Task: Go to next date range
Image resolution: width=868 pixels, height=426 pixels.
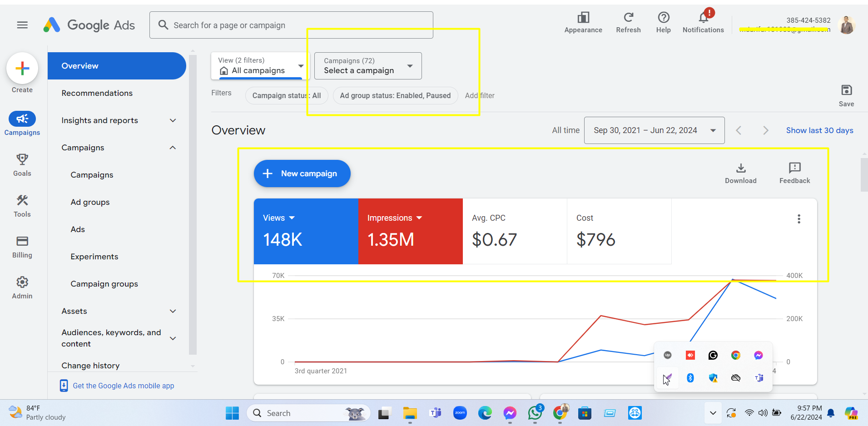Action: click(766, 130)
